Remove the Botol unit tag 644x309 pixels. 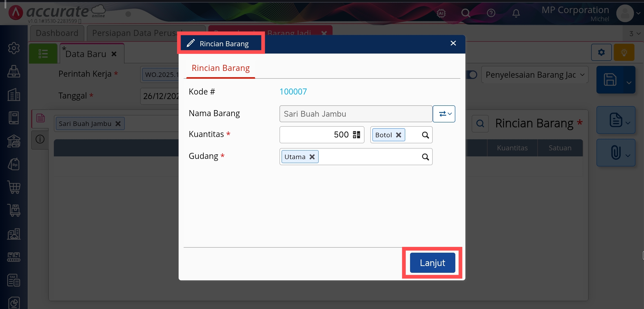click(x=398, y=135)
